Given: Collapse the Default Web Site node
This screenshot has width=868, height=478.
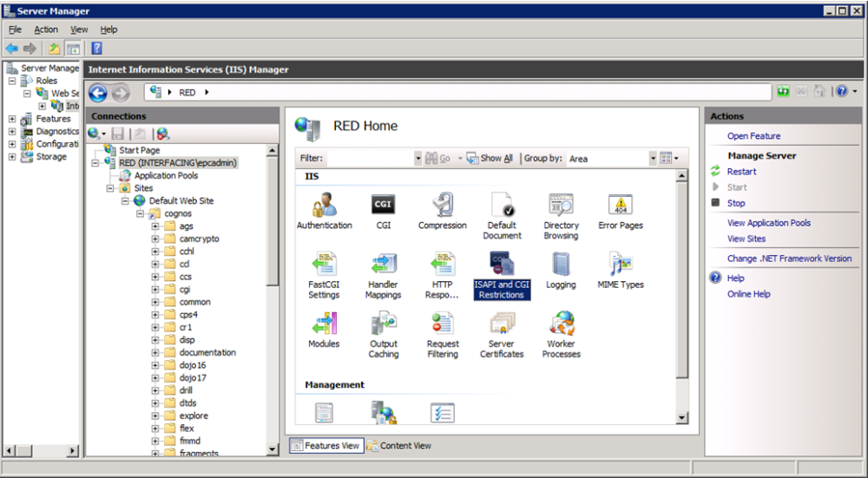Looking at the screenshot, I should 124,200.
